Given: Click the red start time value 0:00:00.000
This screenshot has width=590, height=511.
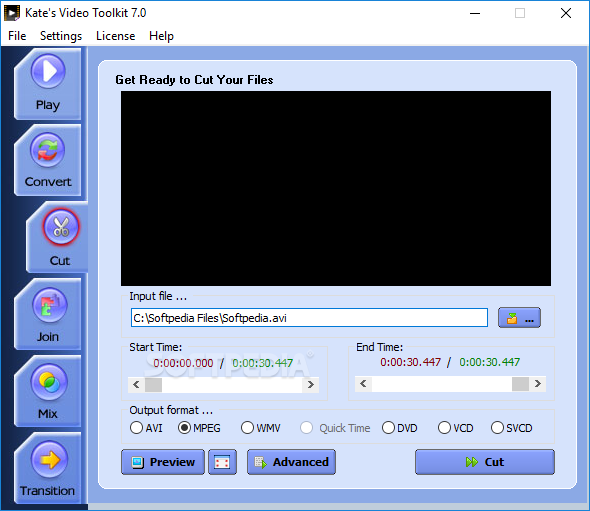Looking at the screenshot, I should [x=183, y=363].
